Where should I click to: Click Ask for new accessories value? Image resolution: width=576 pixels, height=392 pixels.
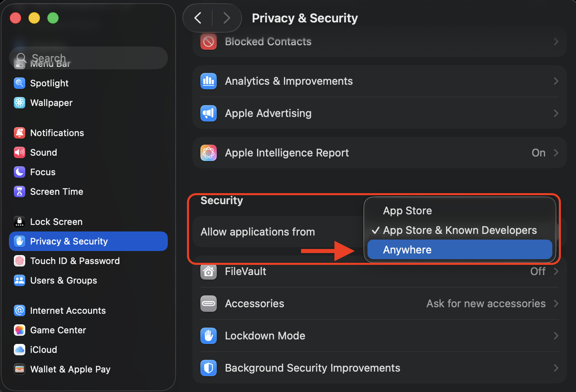[x=486, y=304]
